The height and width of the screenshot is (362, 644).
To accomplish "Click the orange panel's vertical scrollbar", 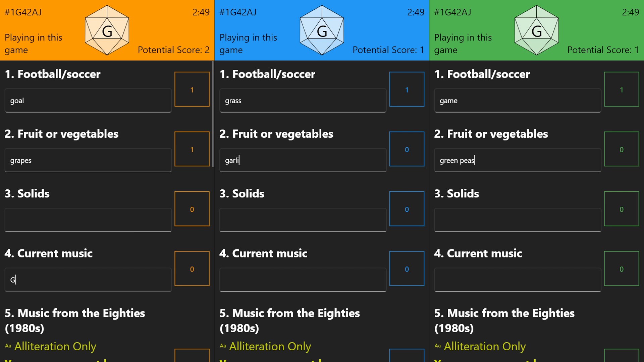I will point(213,114).
